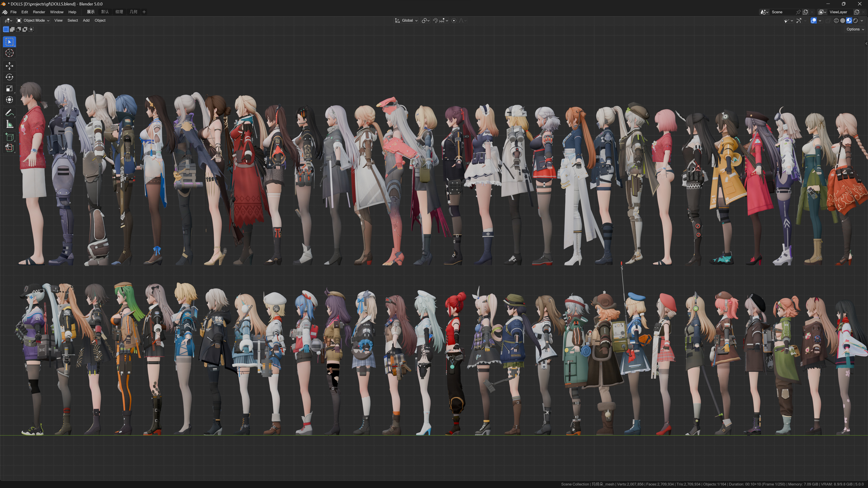The height and width of the screenshot is (488, 868).
Task: Toggle viewport overlays off
Action: click(x=814, y=21)
